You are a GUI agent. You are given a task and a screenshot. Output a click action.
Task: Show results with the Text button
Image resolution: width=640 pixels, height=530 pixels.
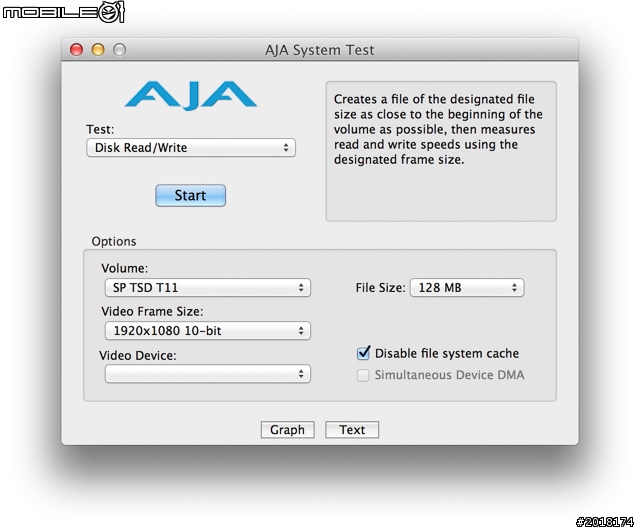point(352,430)
